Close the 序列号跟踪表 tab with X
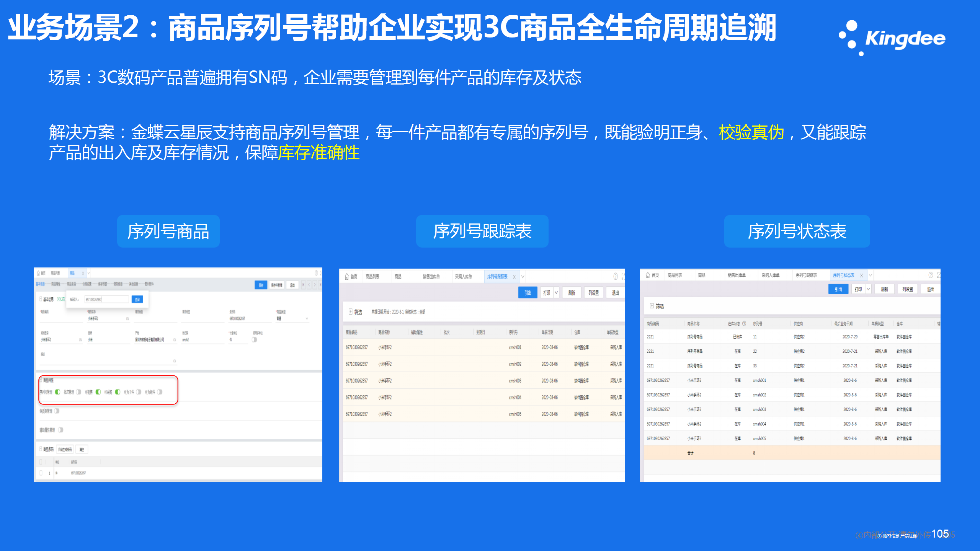The image size is (980, 551). tap(514, 277)
